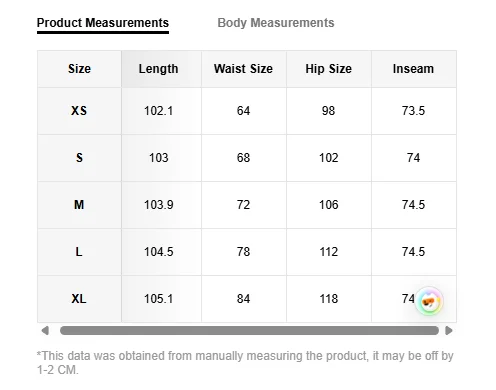
Task: Select the XL size row label
Action: tap(79, 299)
